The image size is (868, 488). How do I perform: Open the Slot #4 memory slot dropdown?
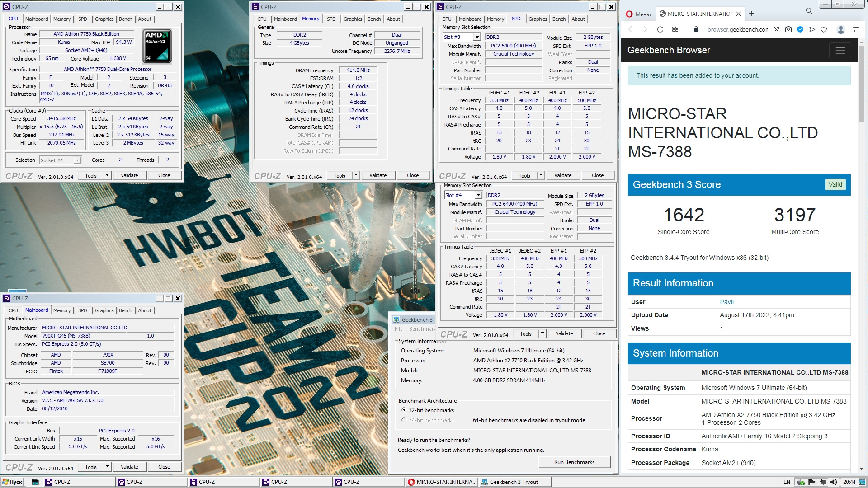point(478,195)
